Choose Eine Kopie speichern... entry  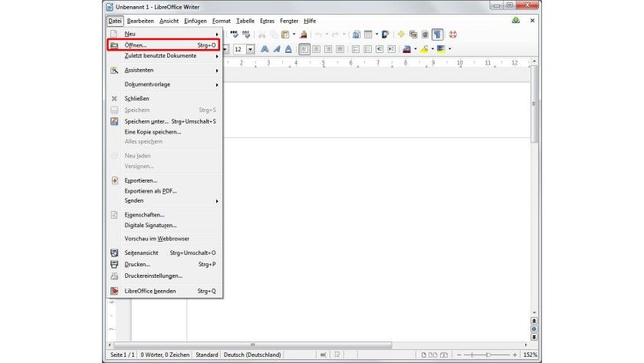pyautogui.click(x=164, y=132)
